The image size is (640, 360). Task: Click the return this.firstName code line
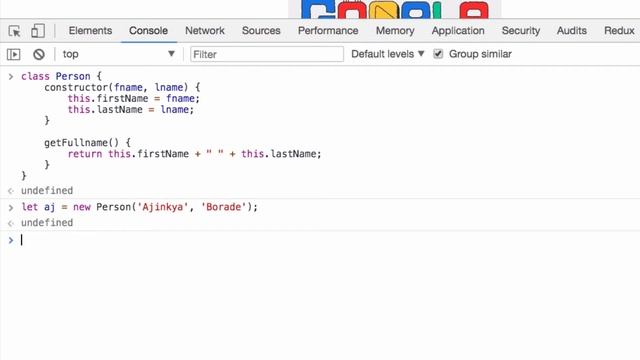point(194,154)
